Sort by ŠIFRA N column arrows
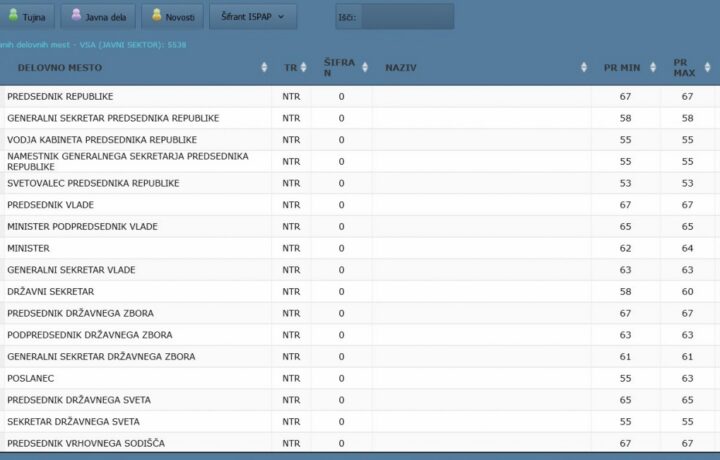720x460 pixels. [x=365, y=67]
